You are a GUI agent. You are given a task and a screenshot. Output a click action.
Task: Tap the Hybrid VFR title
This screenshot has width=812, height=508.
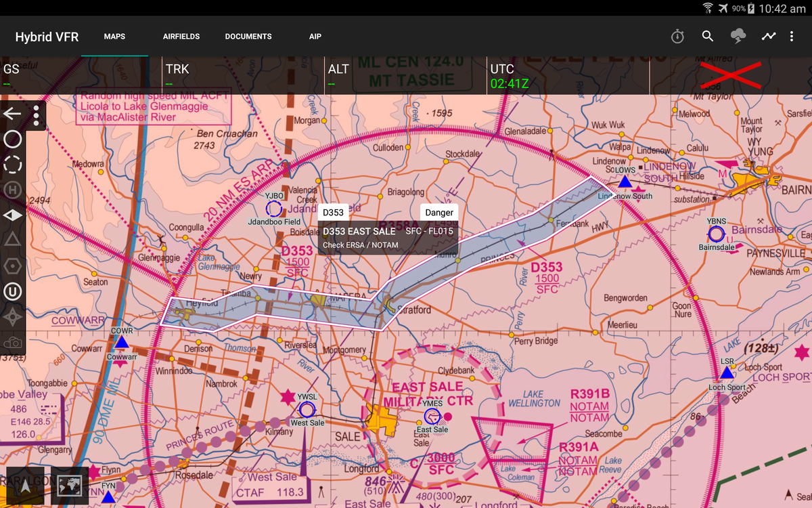[x=47, y=37]
